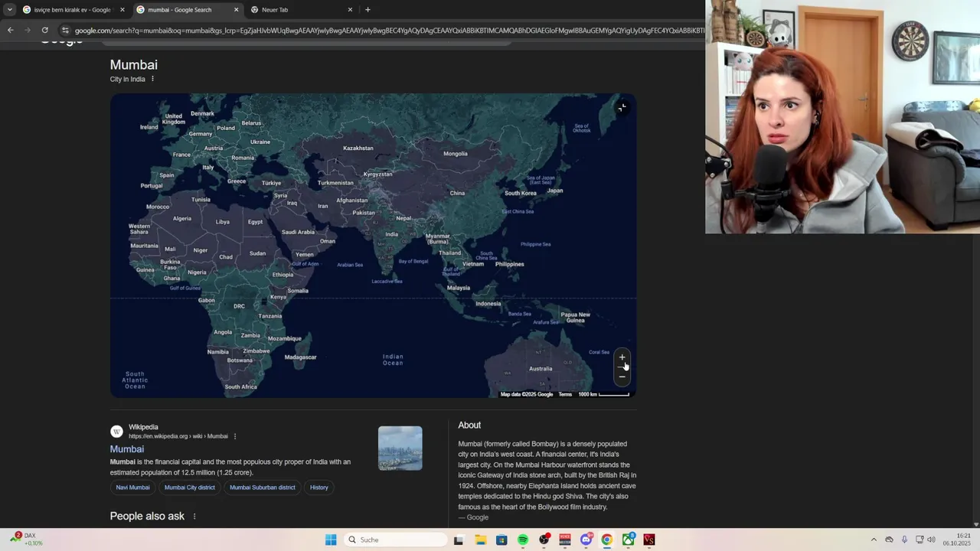Go back in browser history
Screen dimensions: 980x551
10,30
